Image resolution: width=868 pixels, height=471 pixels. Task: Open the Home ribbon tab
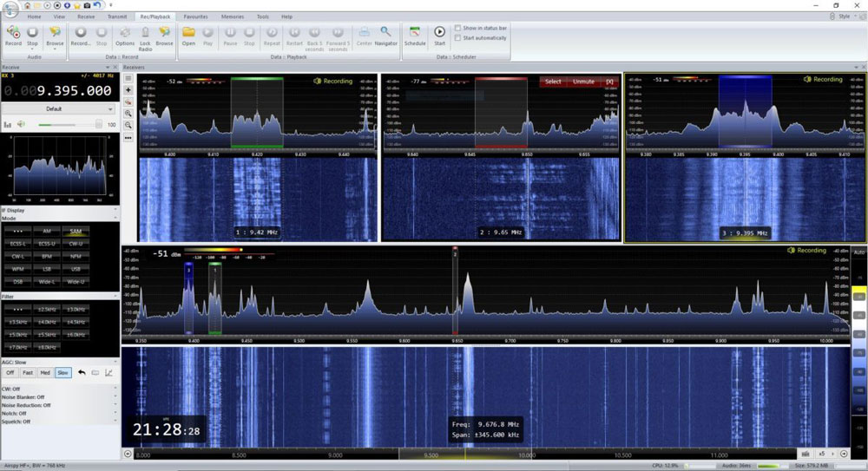(35, 16)
